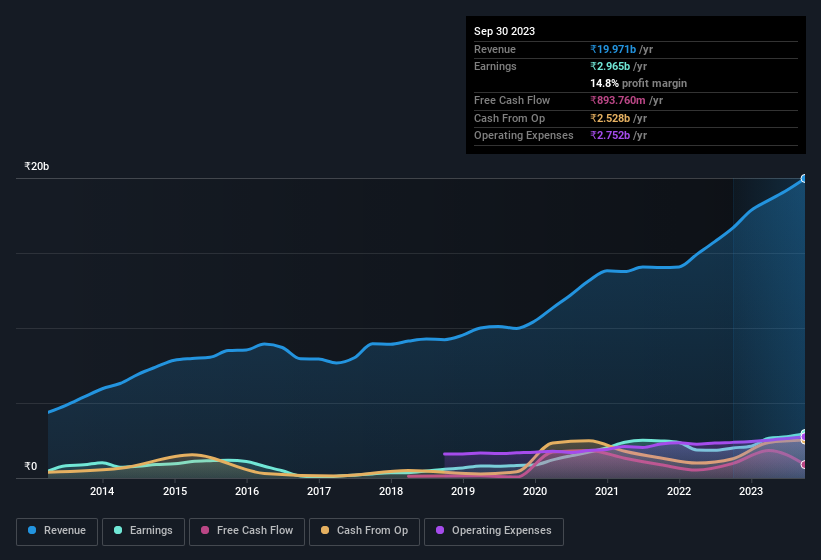
Task: Toggle the Revenue legend button
Action: [x=57, y=531]
